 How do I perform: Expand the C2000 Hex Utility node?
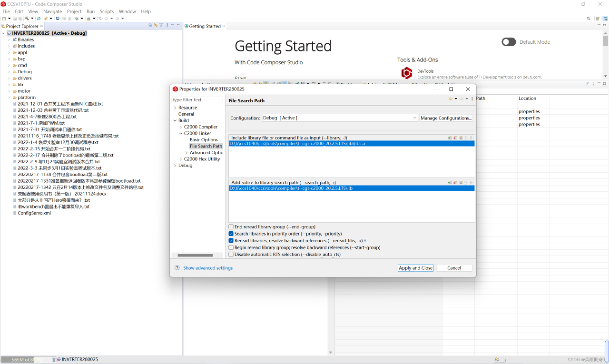181,159
